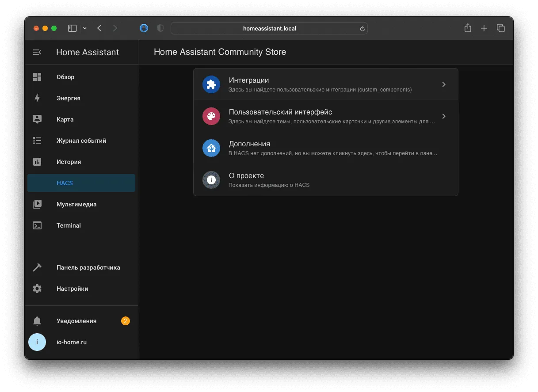The height and width of the screenshot is (392, 538).
Task: Expand the Пользовательский интерфейс chevron
Action: tap(444, 116)
